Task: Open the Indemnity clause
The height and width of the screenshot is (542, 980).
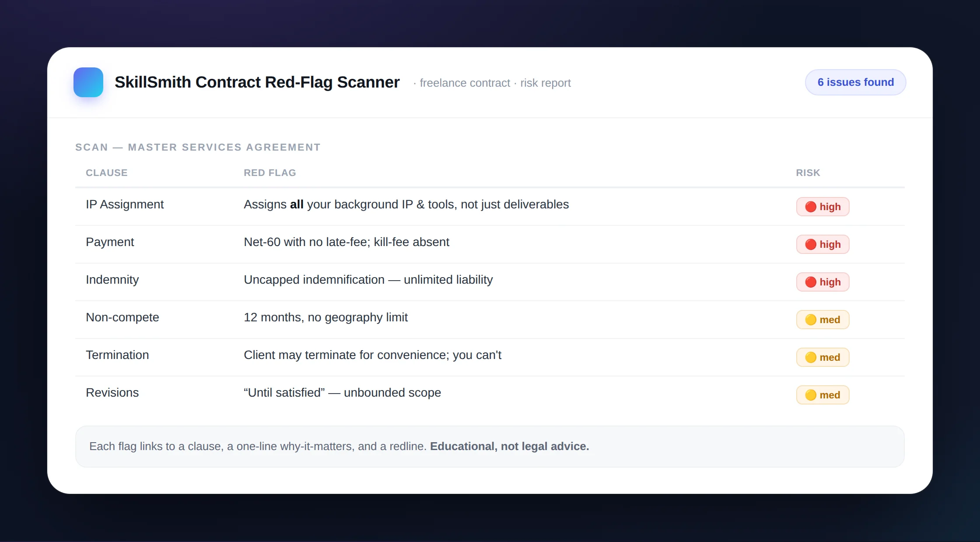Action: (112, 280)
